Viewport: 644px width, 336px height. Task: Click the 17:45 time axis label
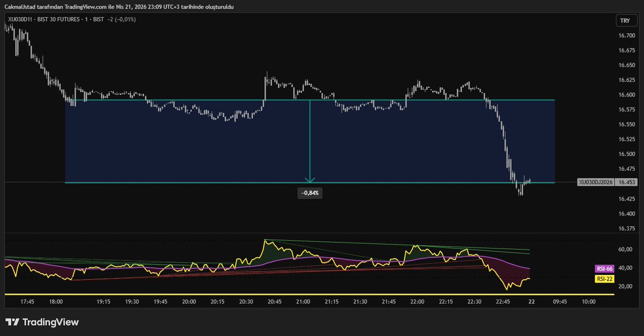click(x=27, y=302)
